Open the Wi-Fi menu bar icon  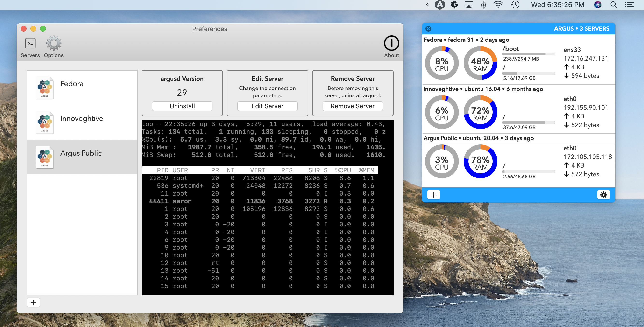tap(498, 5)
